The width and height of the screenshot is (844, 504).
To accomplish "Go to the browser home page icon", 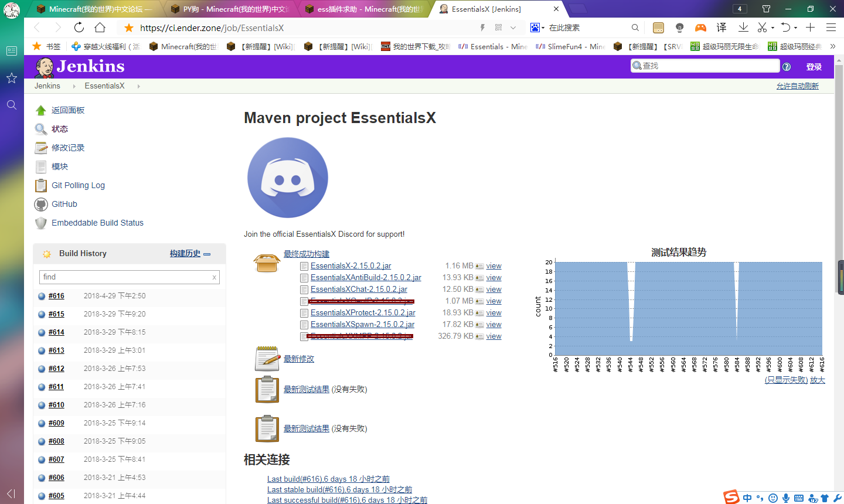I will click(100, 28).
